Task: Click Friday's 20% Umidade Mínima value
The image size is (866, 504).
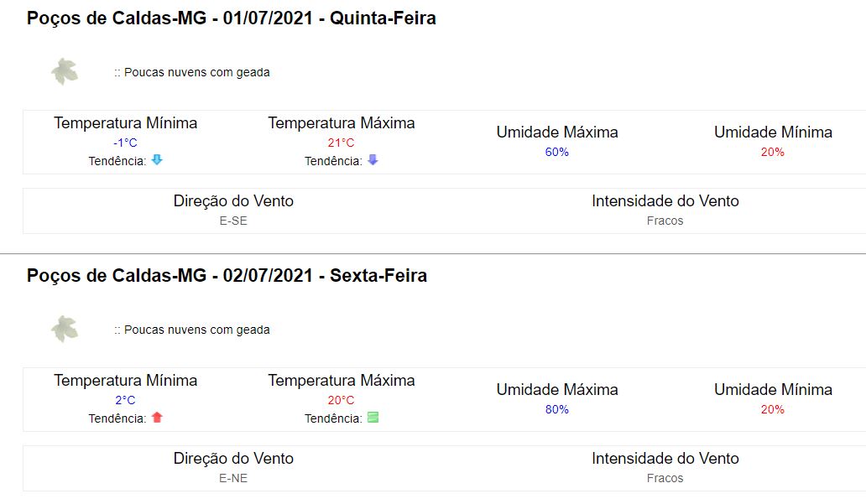Action: (x=772, y=409)
